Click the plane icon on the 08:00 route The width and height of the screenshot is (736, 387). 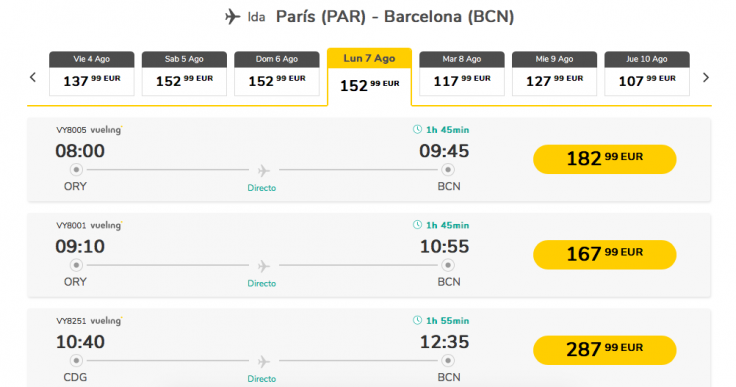pyautogui.click(x=264, y=170)
